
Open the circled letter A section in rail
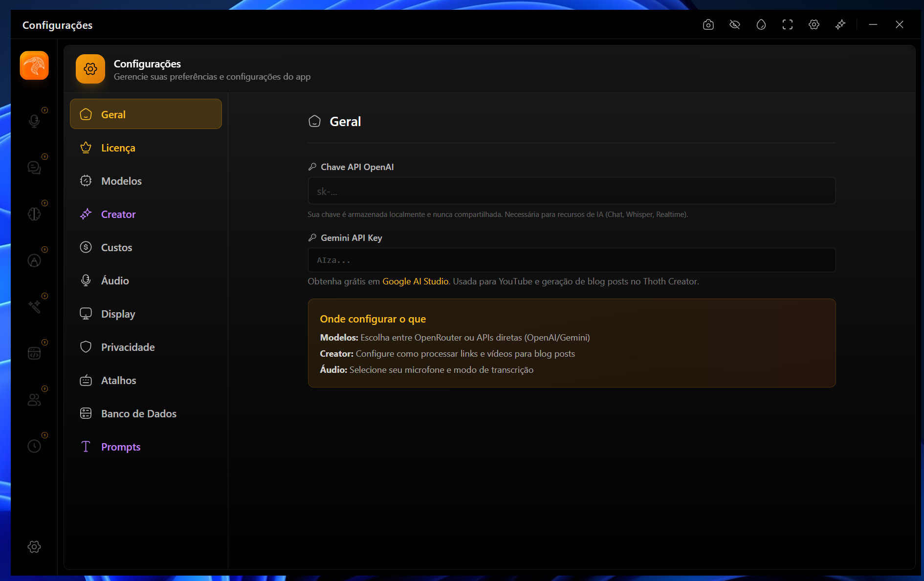pyautogui.click(x=34, y=260)
